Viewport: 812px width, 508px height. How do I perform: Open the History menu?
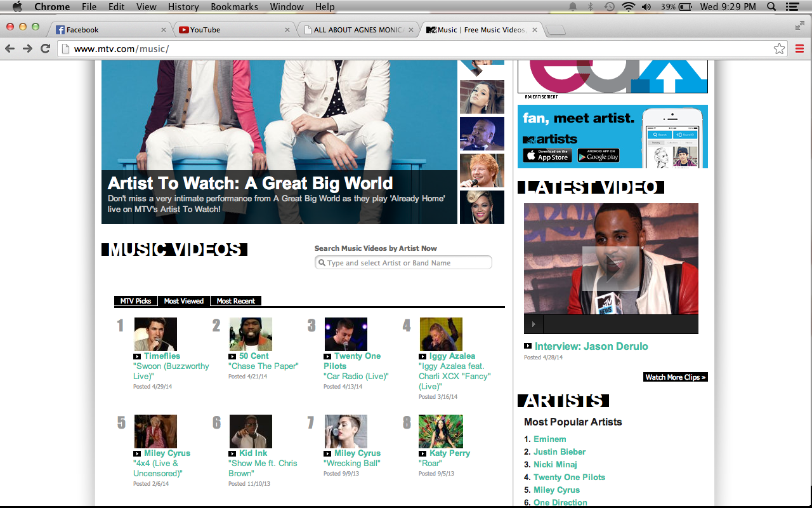[x=183, y=7]
